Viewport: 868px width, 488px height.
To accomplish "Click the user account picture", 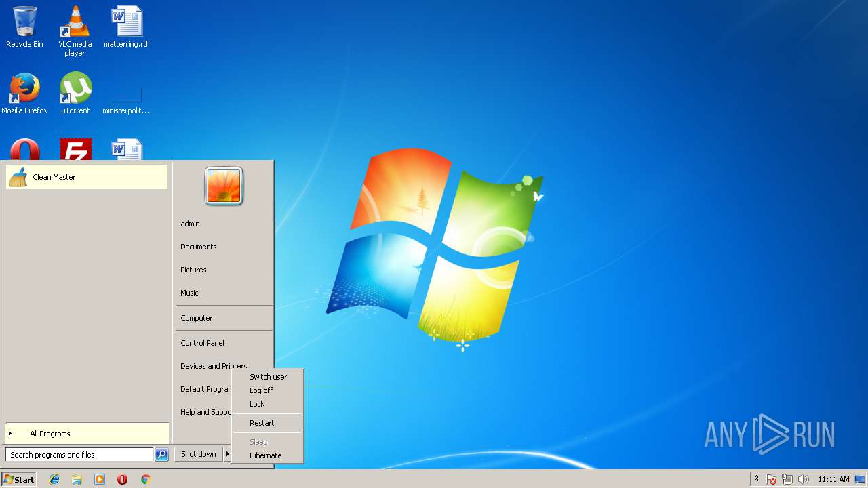I will 224,186.
